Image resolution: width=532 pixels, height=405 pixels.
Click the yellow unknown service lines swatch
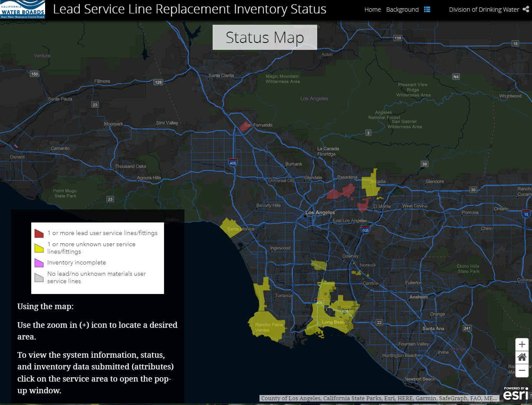tap(39, 248)
